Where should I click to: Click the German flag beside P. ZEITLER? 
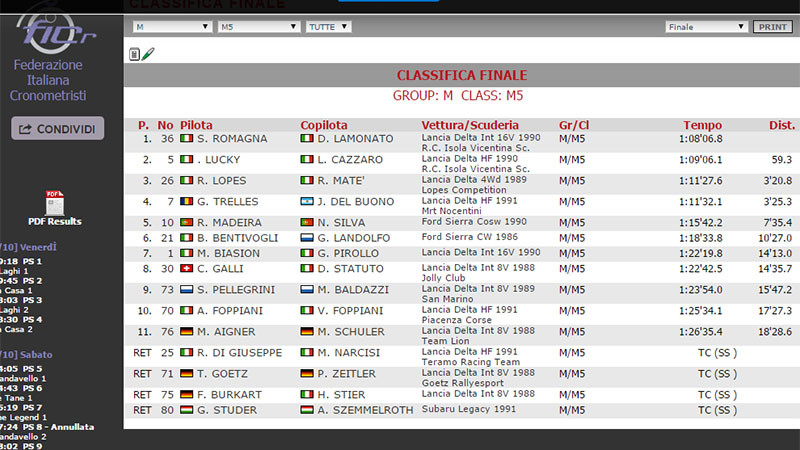coord(307,373)
